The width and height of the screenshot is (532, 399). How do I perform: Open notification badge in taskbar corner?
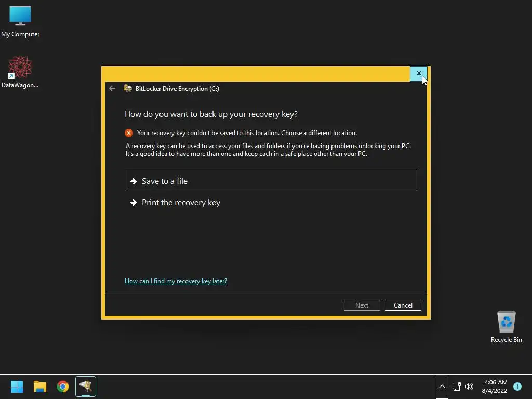(x=517, y=387)
